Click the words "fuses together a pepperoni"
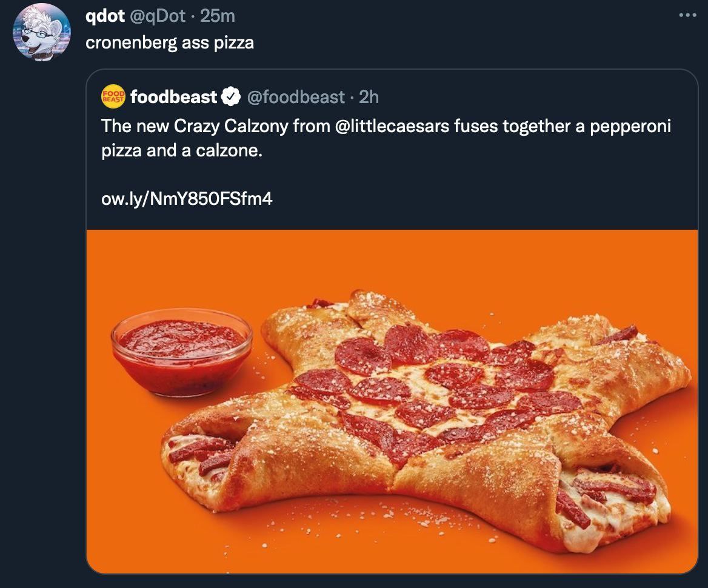The height and width of the screenshot is (588, 708). pos(563,126)
